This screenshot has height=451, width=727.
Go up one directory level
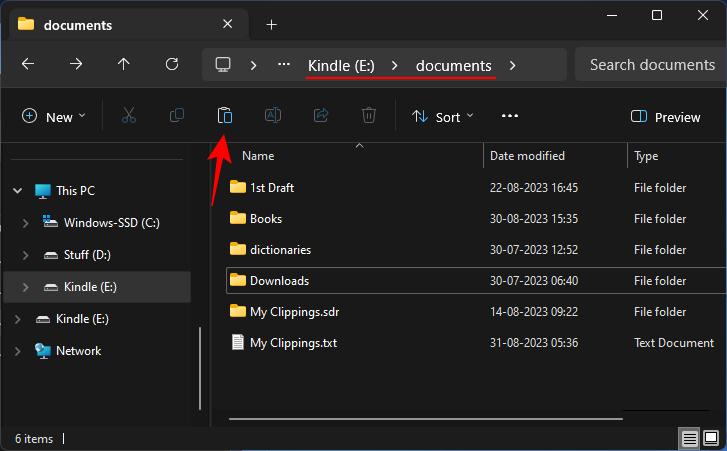tap(124, 64)
